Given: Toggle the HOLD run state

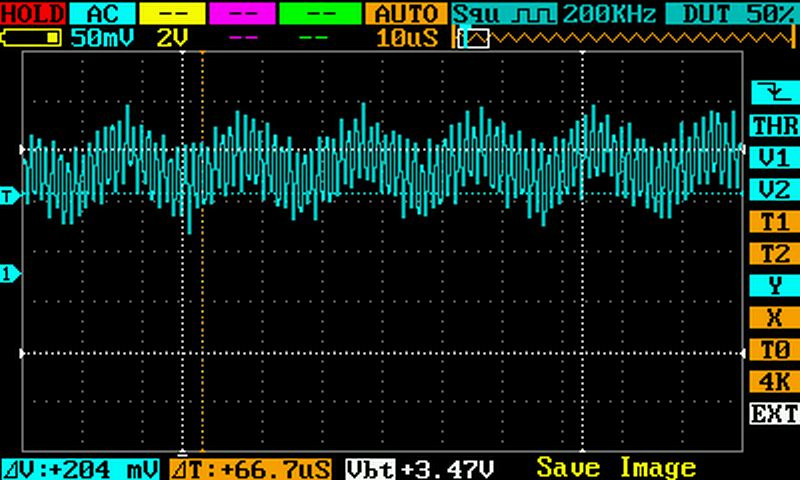Looking at the screenshot, I should (32, 14).
